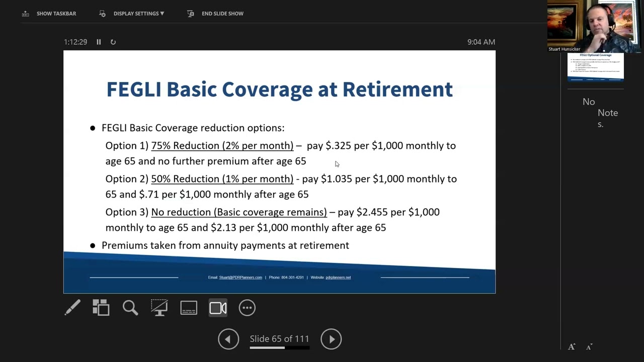Click the End Slide Show icon
Image resolution: width=644 pixels, height=362 pixels.
pyautogui.click(x=190, y=14)
